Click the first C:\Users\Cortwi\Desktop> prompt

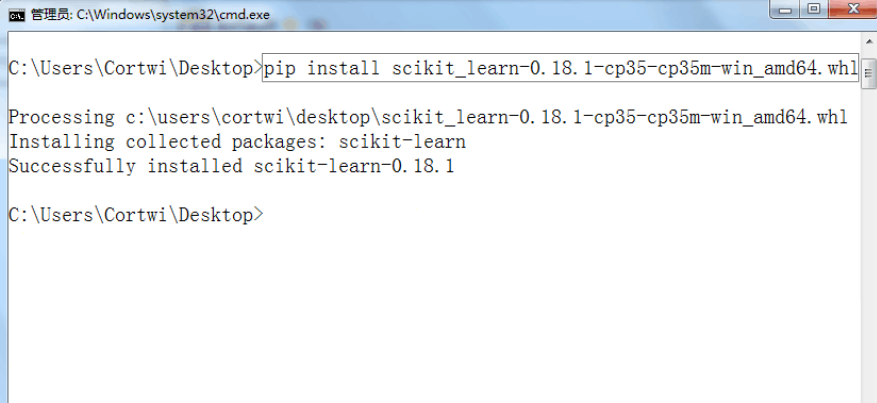point(134,68)
